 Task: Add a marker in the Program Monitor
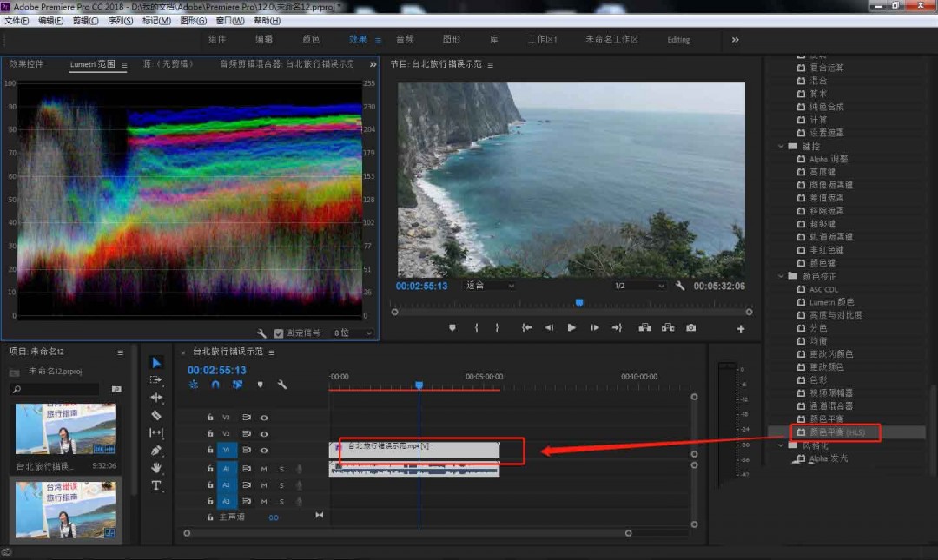pos(452,328)
